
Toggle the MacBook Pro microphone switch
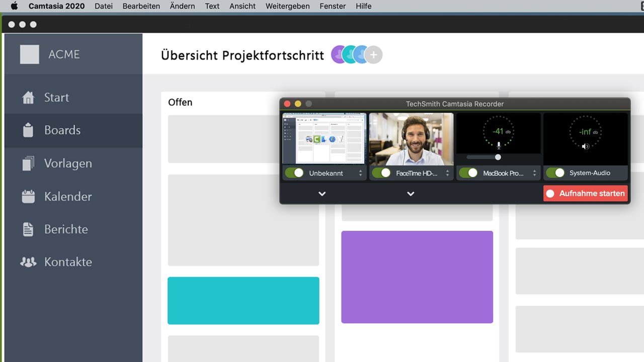point(468,173)
